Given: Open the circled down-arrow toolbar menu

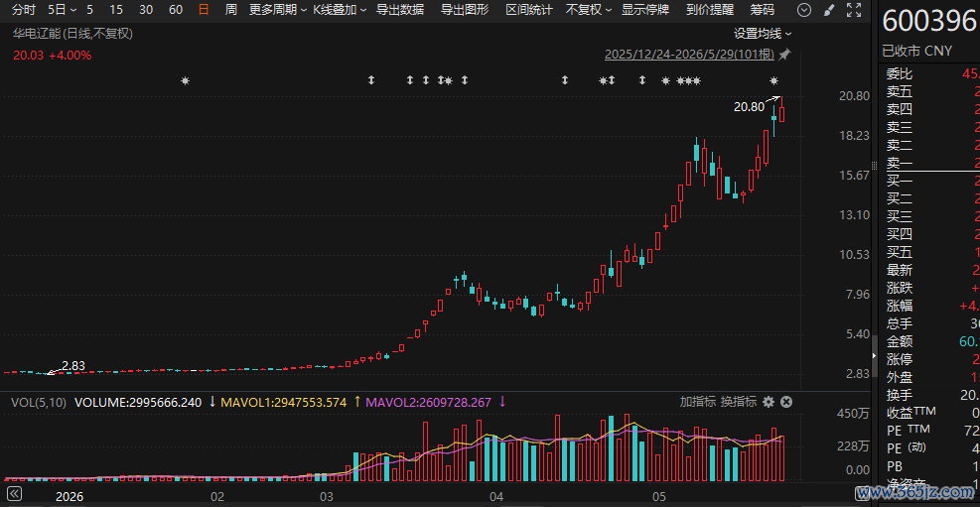Looking at the screenshot, I should click(805, 9).
